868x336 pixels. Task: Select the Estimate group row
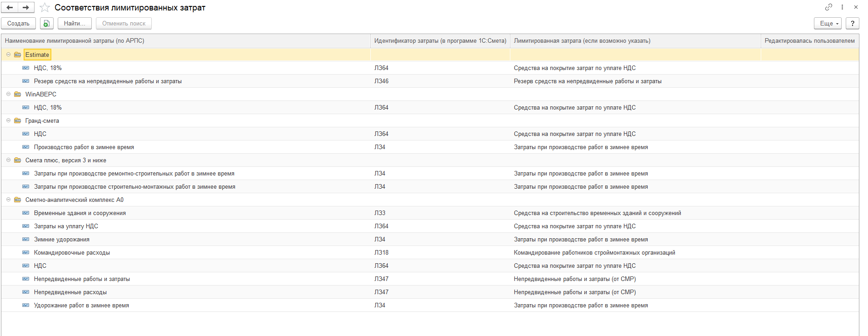tap(430, 55)
